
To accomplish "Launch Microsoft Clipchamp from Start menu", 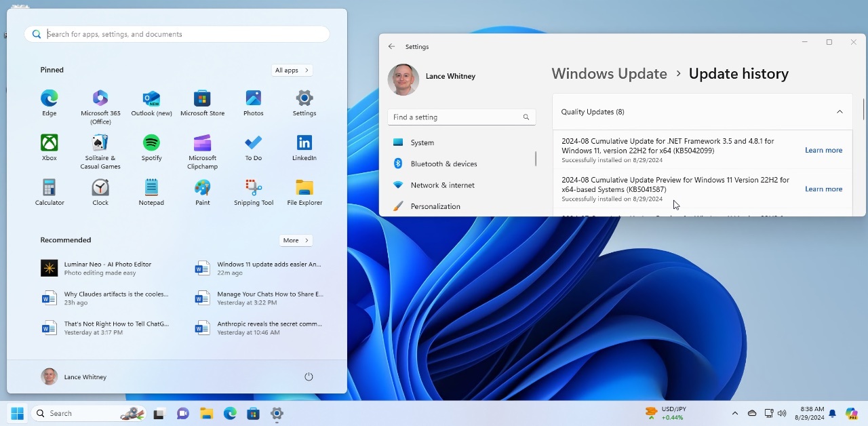I will 202,143.
